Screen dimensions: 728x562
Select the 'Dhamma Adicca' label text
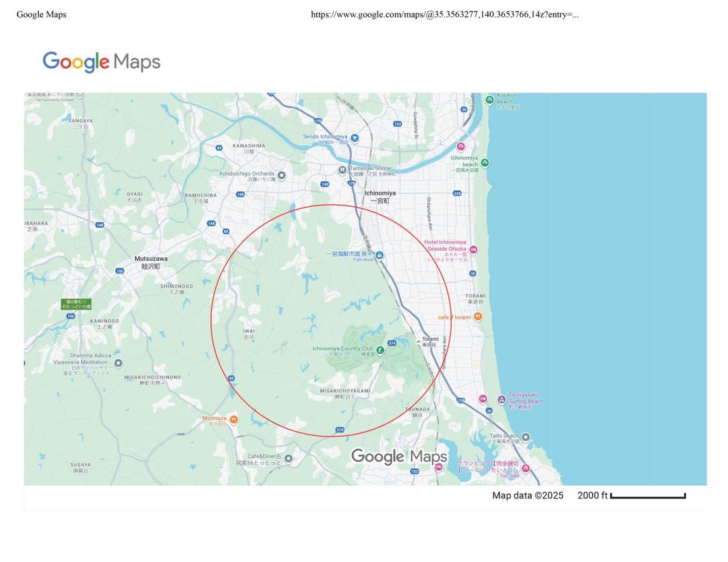tap(90, 356)
